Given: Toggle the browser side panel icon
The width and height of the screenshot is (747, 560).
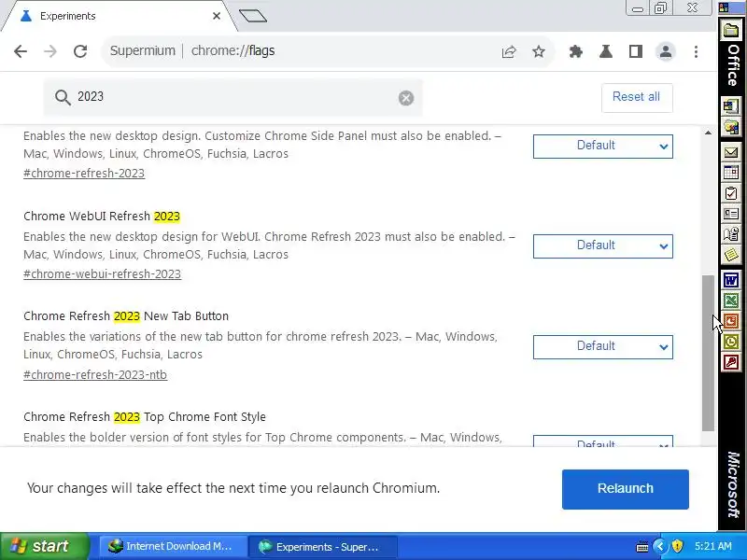Looking at the screenshot, I should tap(636, 51).
